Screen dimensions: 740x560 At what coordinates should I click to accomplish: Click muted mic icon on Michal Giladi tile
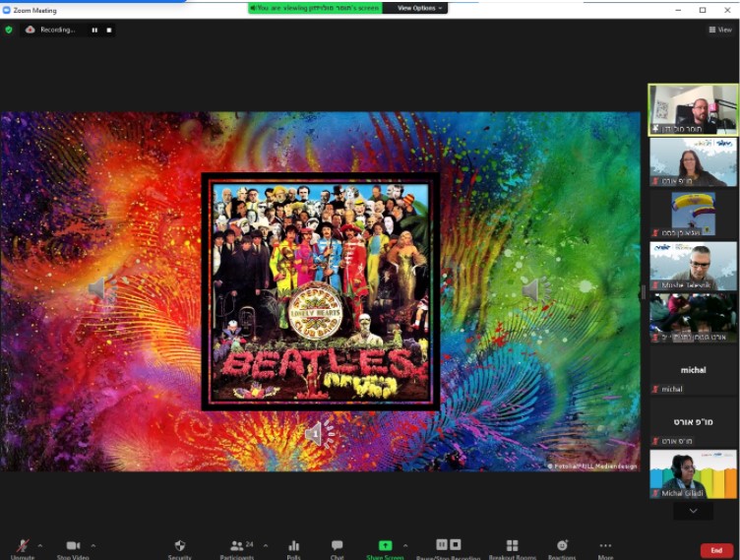click(655, 493)
